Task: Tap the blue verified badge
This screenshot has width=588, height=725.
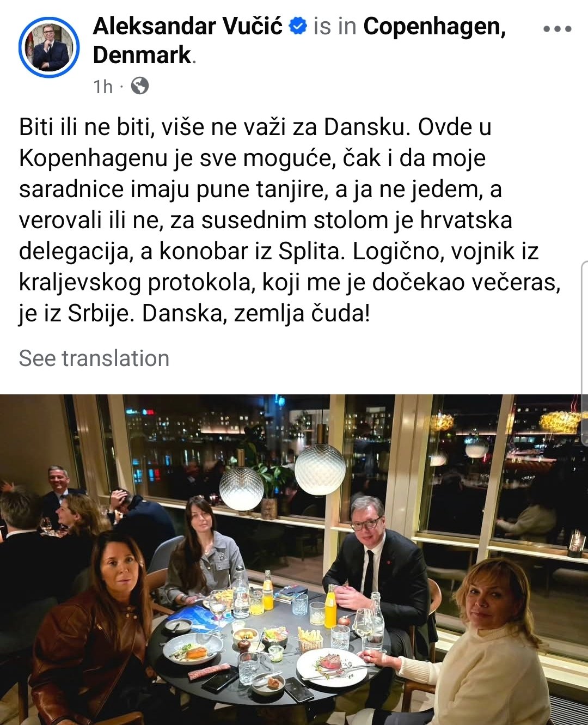Action: tap(297, 26)
